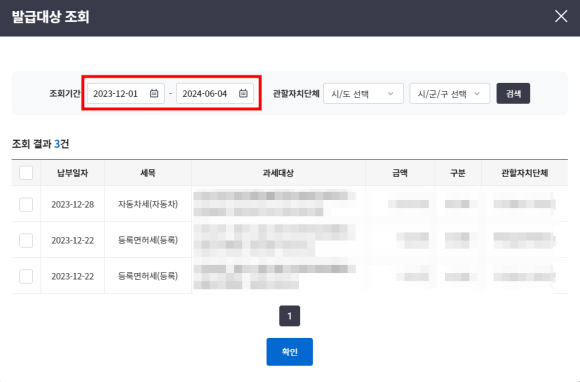Select the 자동차세(자동차) cell

coord(148,204)
